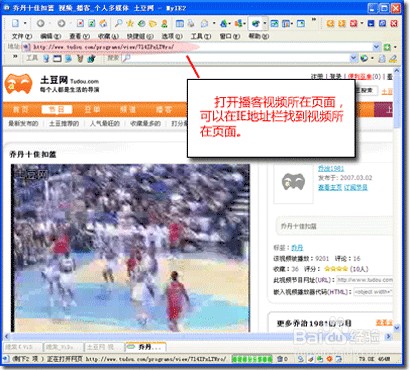The width and height of the screenshot is (410, 370).
Task: Open the dropdown arrow beside new page icon
Action: (25, 23)
